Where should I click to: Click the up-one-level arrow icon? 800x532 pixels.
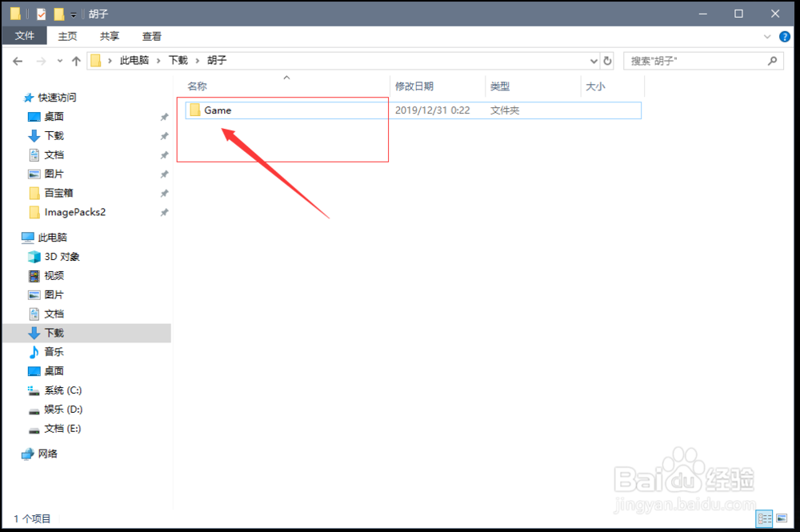click(x=76, y=60)
